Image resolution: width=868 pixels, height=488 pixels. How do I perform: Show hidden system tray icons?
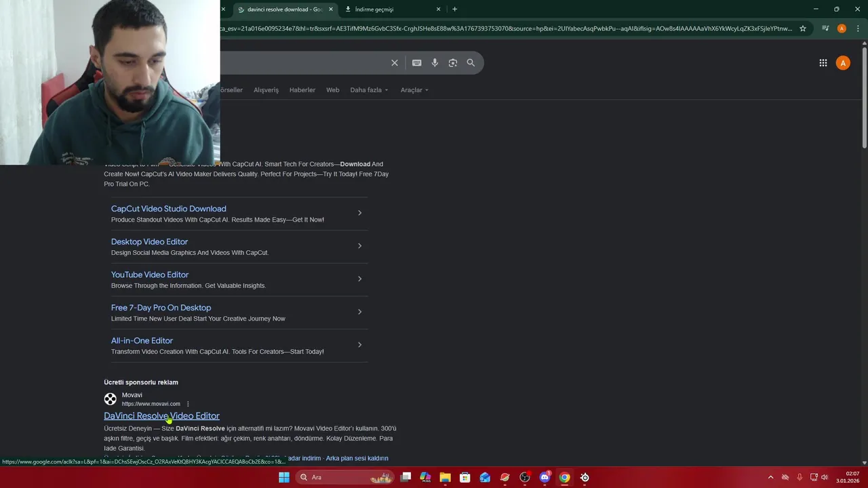click(x=770, y=477)
